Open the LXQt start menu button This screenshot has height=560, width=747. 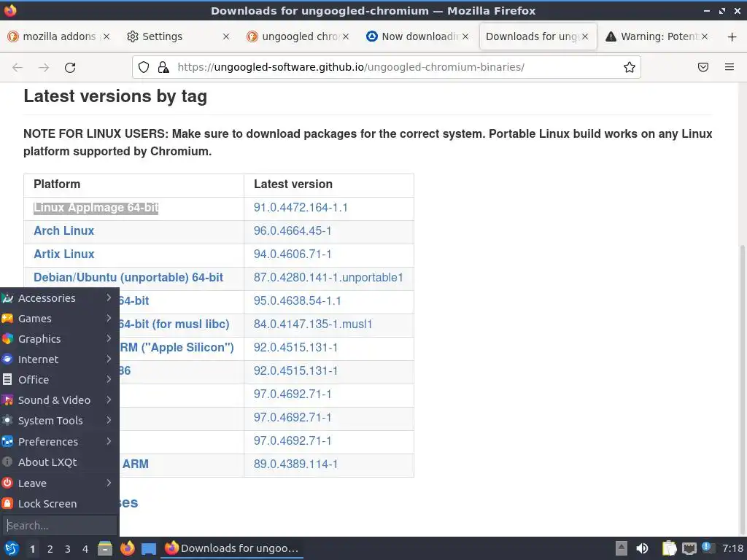tap(12, 548)
